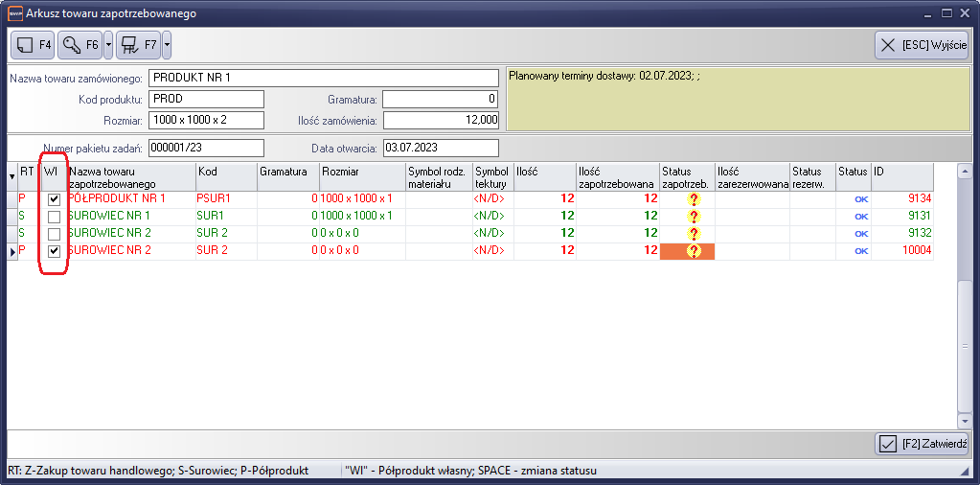Click the F4 toolbar icon button
Viewport: 980px width, 485px height.
(34, 45)
